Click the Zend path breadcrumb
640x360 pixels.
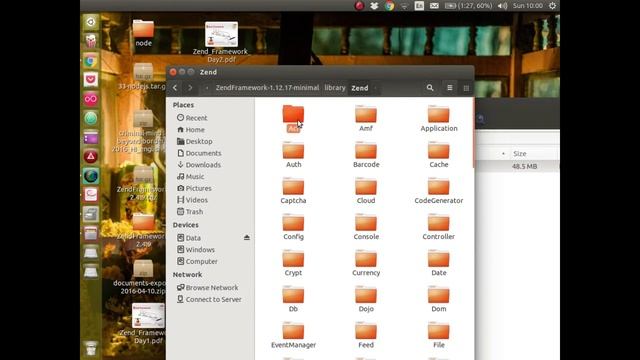pos(360,88)
